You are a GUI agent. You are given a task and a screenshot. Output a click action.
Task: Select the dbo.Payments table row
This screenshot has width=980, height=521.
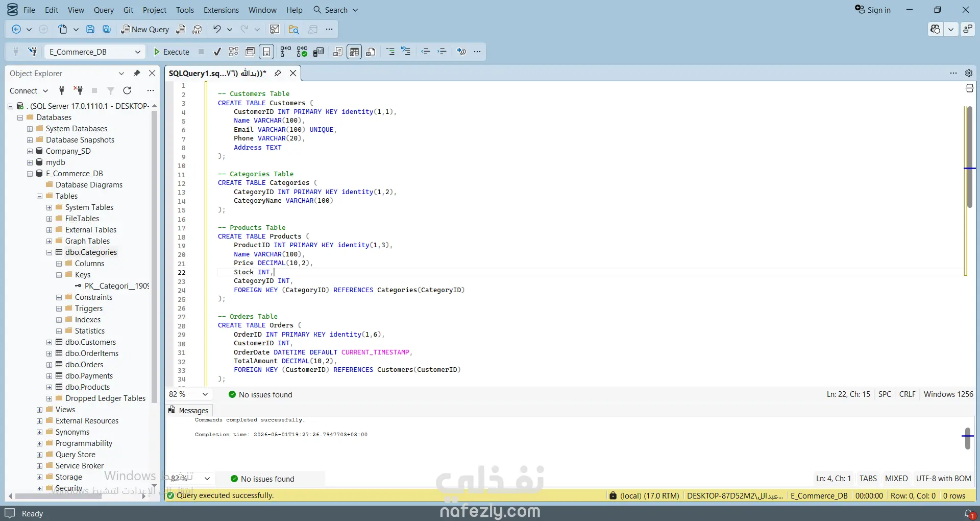coord(89,376)
